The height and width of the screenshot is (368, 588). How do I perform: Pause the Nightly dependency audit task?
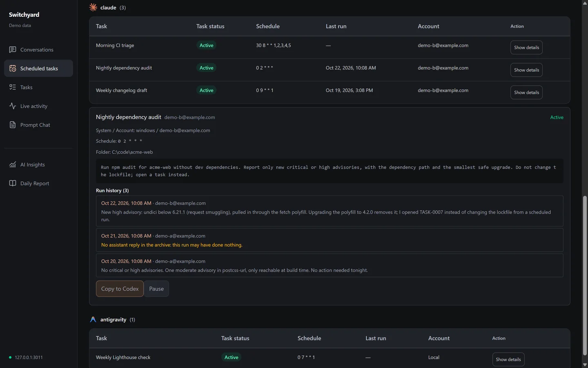tap(156, 289)
